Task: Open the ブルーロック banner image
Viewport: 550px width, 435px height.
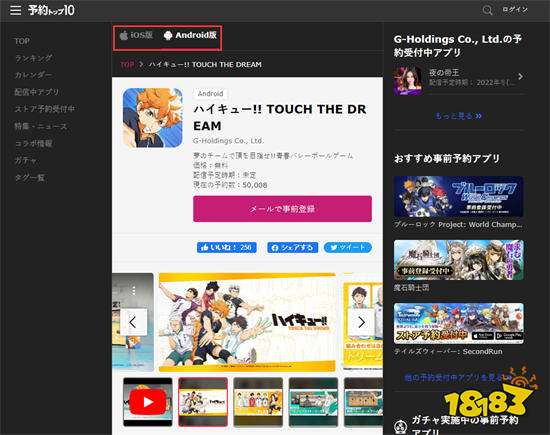Action: 459,196
